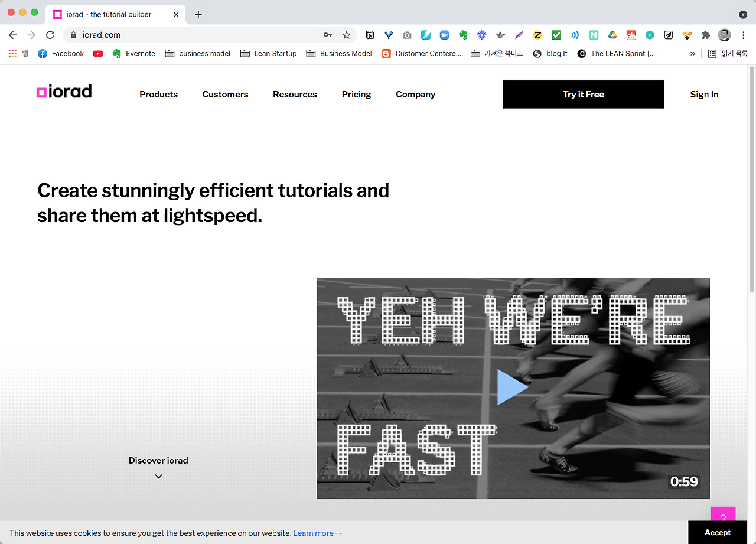
Task: View site info via the lock icon
Action: 74,35
